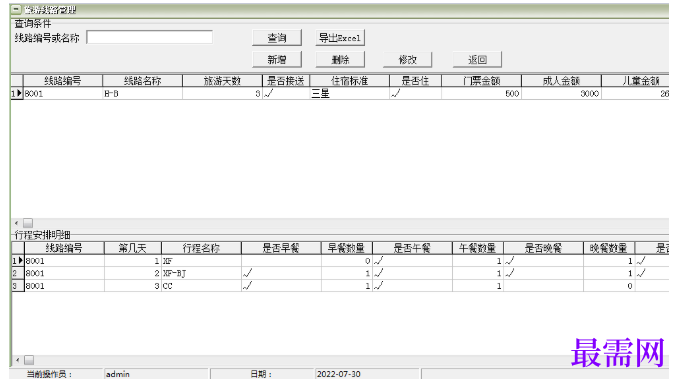Modify the route with 修改

click(408, 60)
